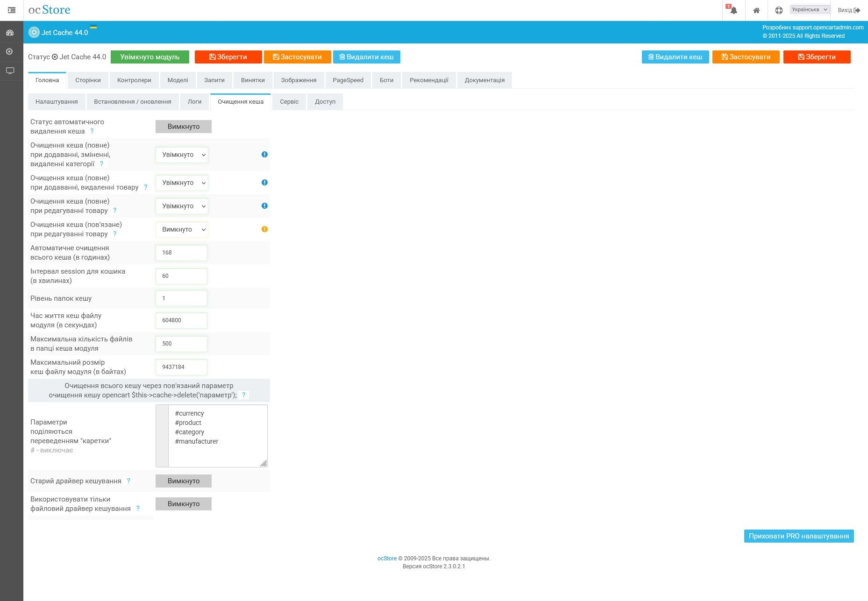868x601 pixels.
Task: Click the monitor icon in sidebar
Action: (x=10, y=71)
